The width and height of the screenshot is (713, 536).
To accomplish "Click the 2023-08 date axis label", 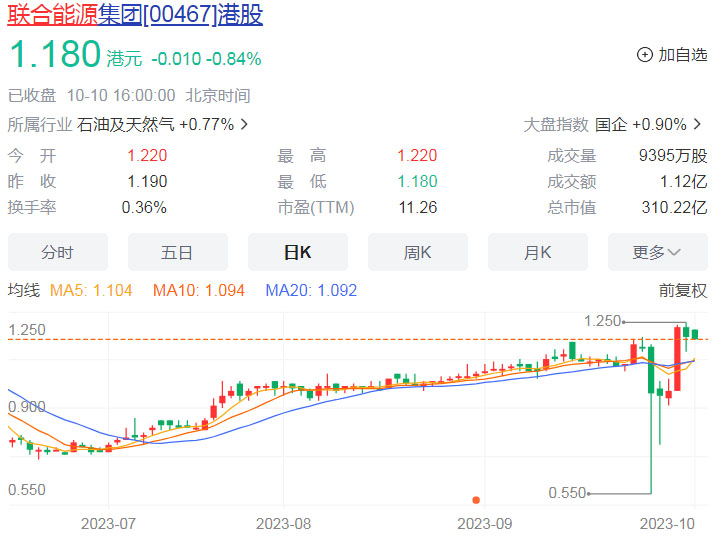I will click(283, 524).
